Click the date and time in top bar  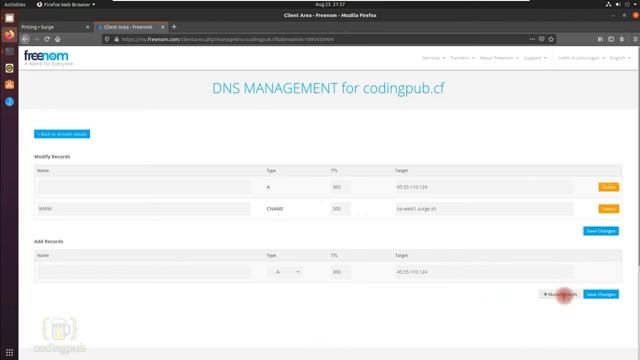[330, 4]
